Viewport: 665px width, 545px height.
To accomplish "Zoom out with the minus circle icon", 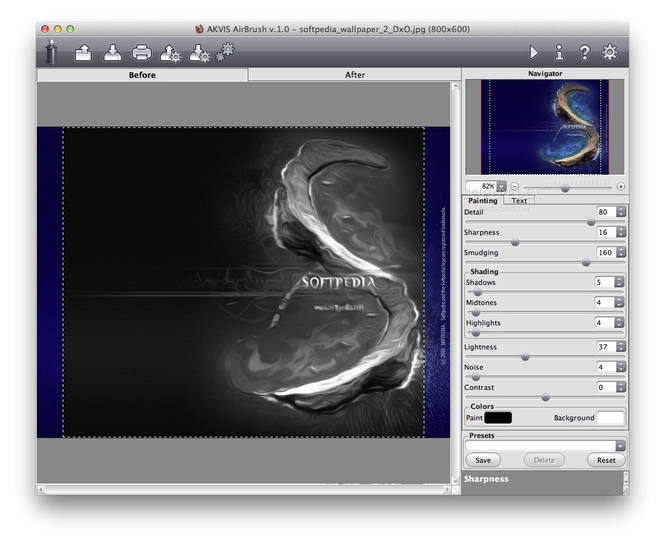I will pyautogui.click(x=514, y=186).
